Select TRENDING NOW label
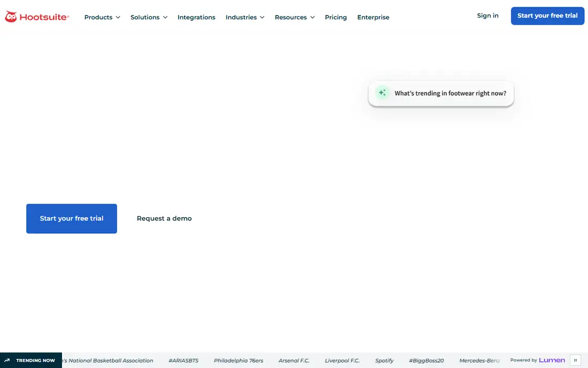 click(36, 361)
